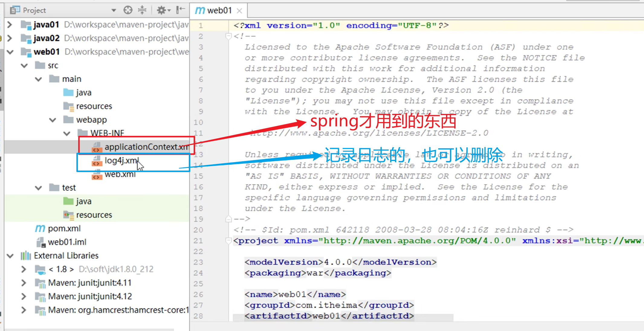Image resolution: width=644 pixels, height=331 pixels.
Task: Click the Hide Project panel icon
Action: pyautogui.click(x=180, y=10)
